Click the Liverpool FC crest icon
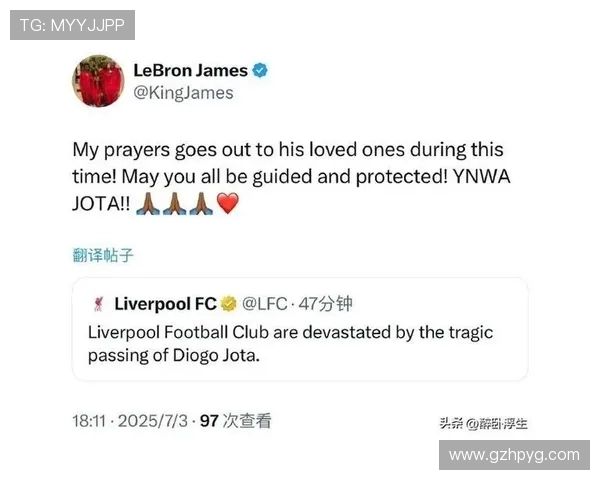The width and height of the screenshot is (600, 480). pos(99,304)
